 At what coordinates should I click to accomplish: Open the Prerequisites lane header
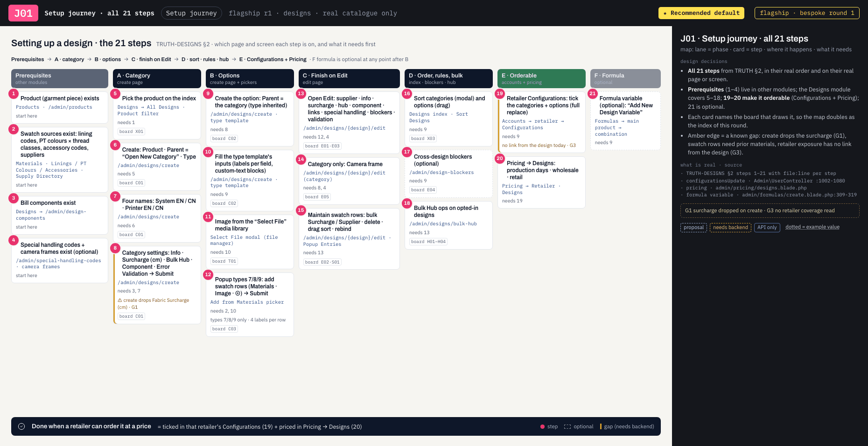tap(60, 78)
